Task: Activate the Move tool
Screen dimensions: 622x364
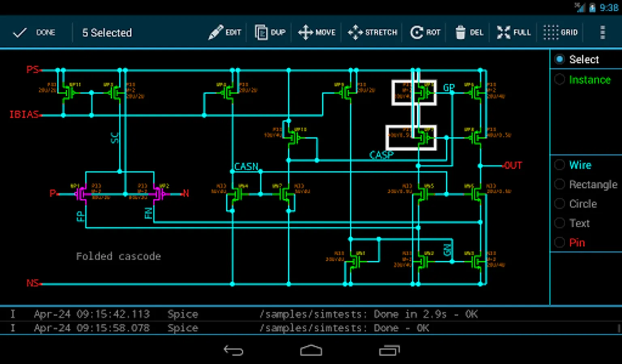Action: coord(317,32)
